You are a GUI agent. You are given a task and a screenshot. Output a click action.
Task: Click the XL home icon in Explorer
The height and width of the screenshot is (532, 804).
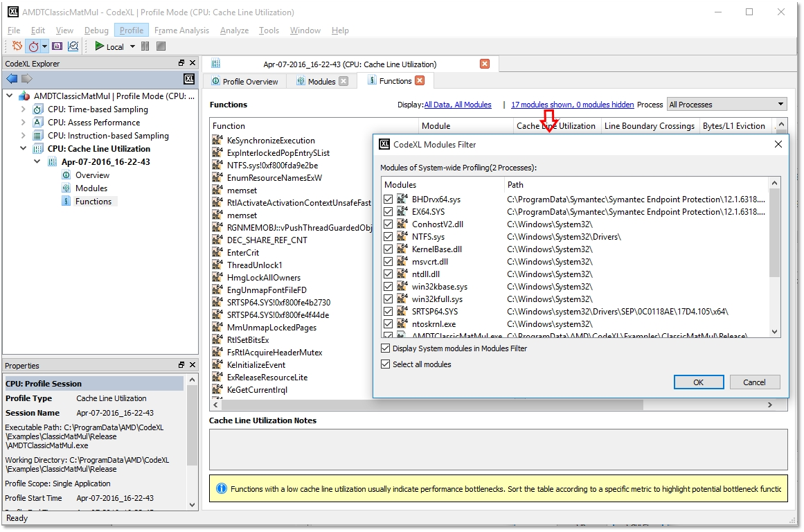tap(189, 78)
